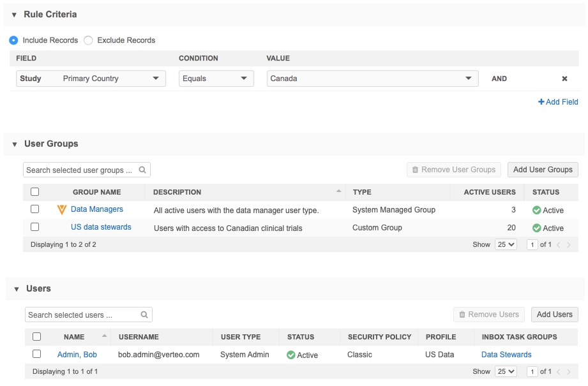This screenshot has height=386, width=588.
Task: Go to next page in User Groups
Action: pyautogui.click(x=569, y=245)
